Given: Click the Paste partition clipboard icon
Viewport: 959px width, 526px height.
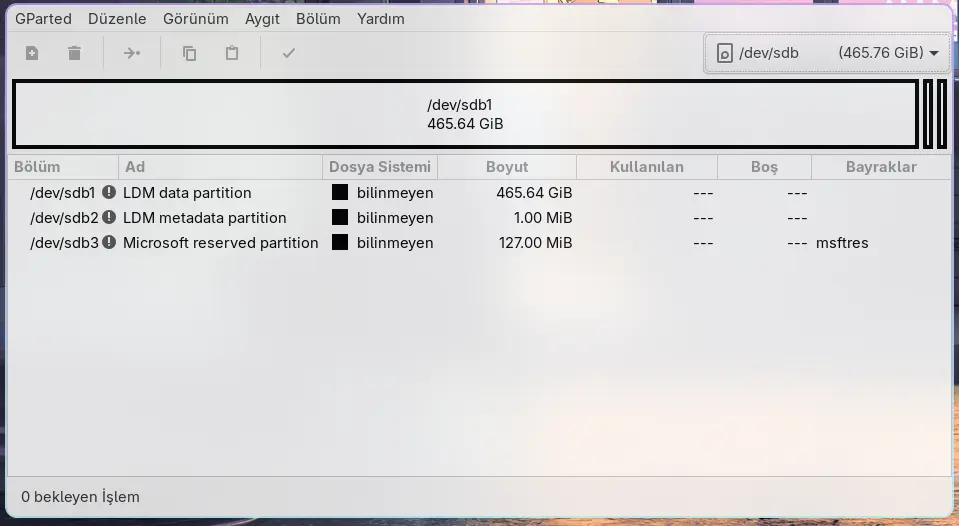Looking at the screenshot, I should pos(232,53).
